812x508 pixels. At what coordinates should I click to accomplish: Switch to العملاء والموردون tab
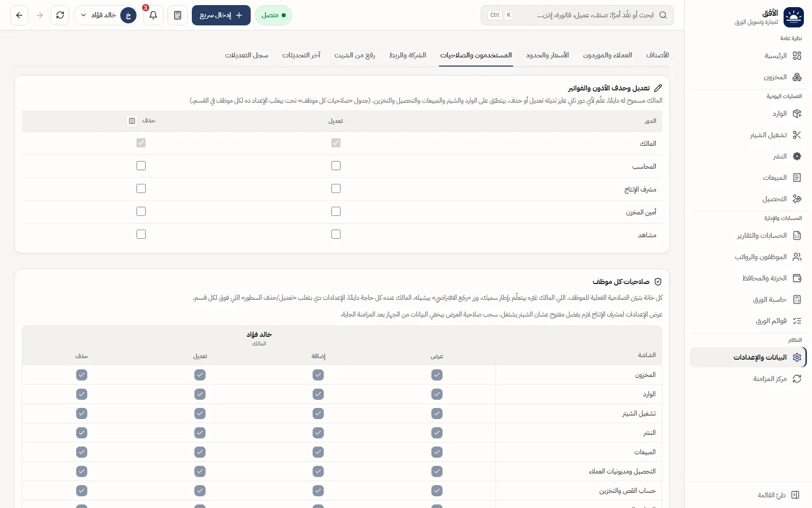[607, 55]
